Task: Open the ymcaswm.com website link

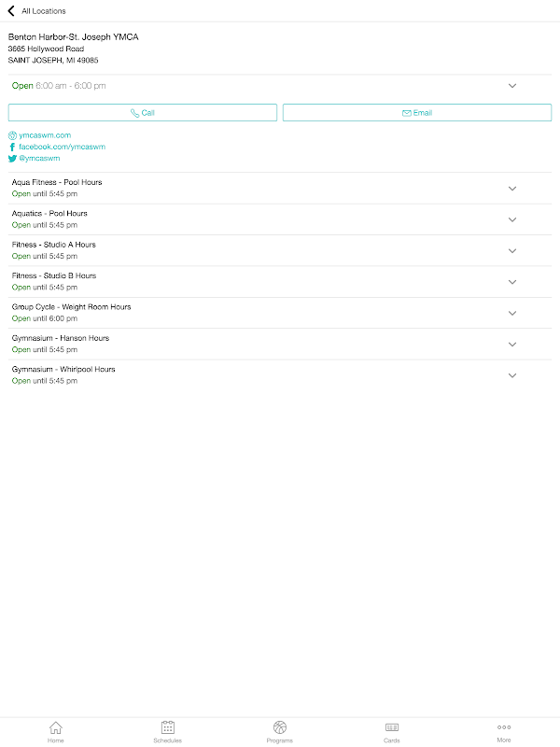Action: click(45, 135)
